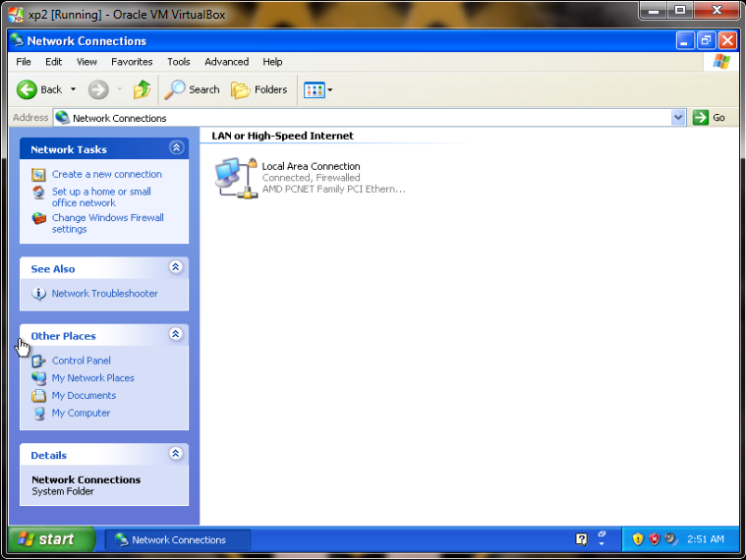Click the Start button
Screen dimensions: 746x560
(x=51, y=539)
